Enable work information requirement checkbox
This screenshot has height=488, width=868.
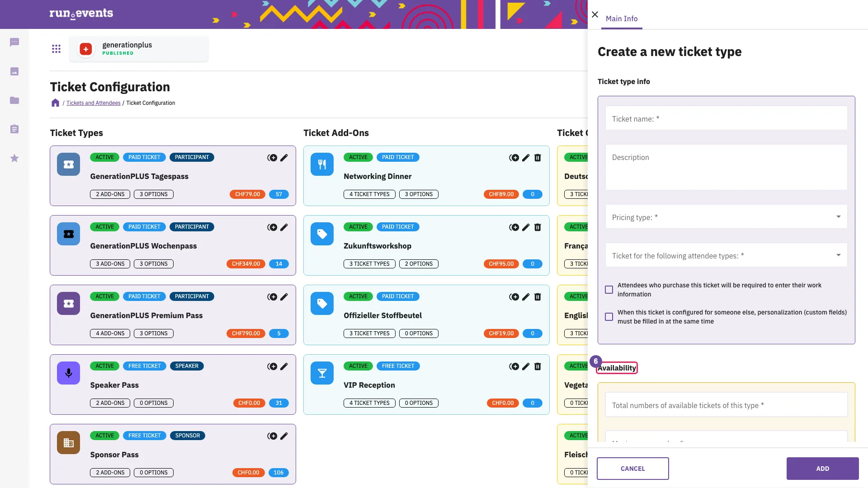coord(609,290)
